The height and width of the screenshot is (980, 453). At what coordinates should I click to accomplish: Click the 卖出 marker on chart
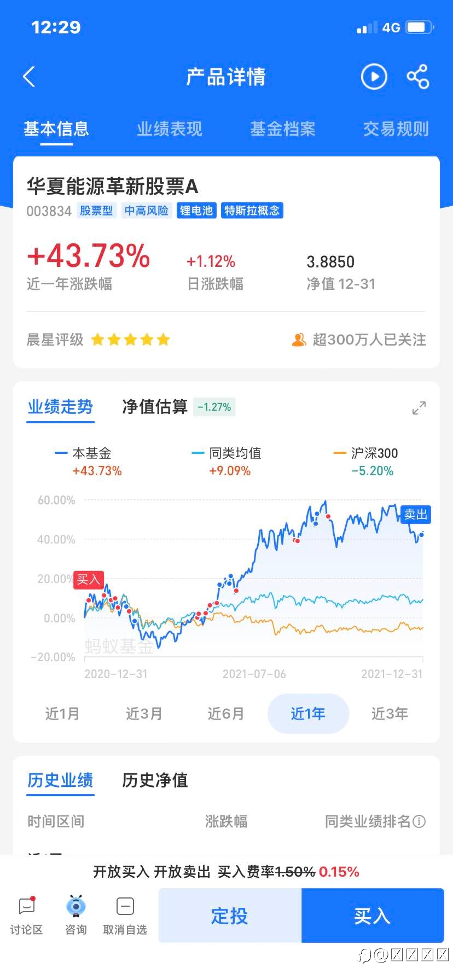[416, 515]
